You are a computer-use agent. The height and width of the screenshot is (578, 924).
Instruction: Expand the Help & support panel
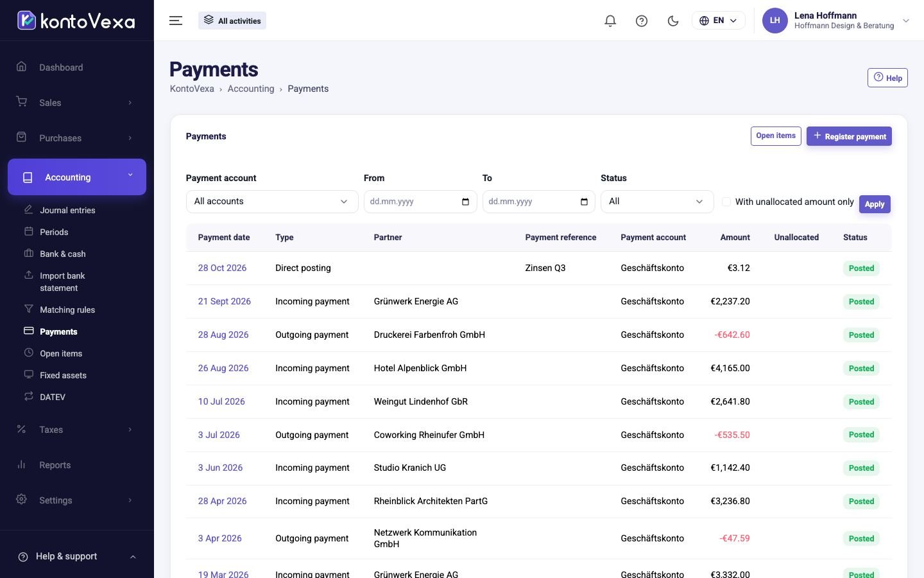[77, 556]
